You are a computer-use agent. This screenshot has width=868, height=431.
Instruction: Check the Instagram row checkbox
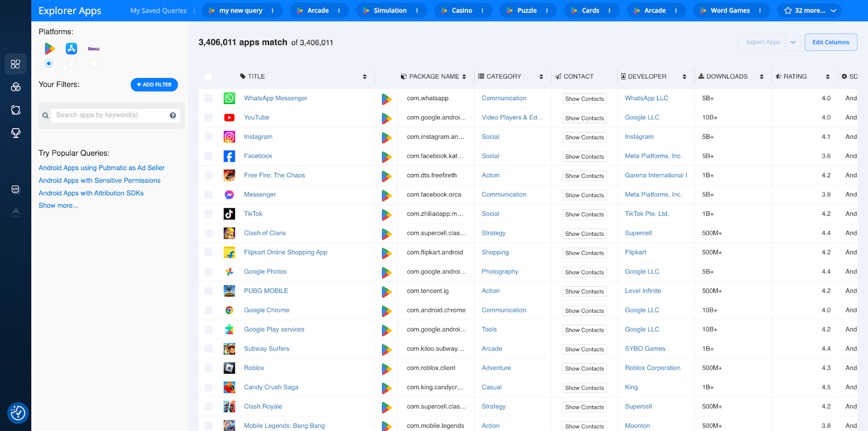pos(208,137)
